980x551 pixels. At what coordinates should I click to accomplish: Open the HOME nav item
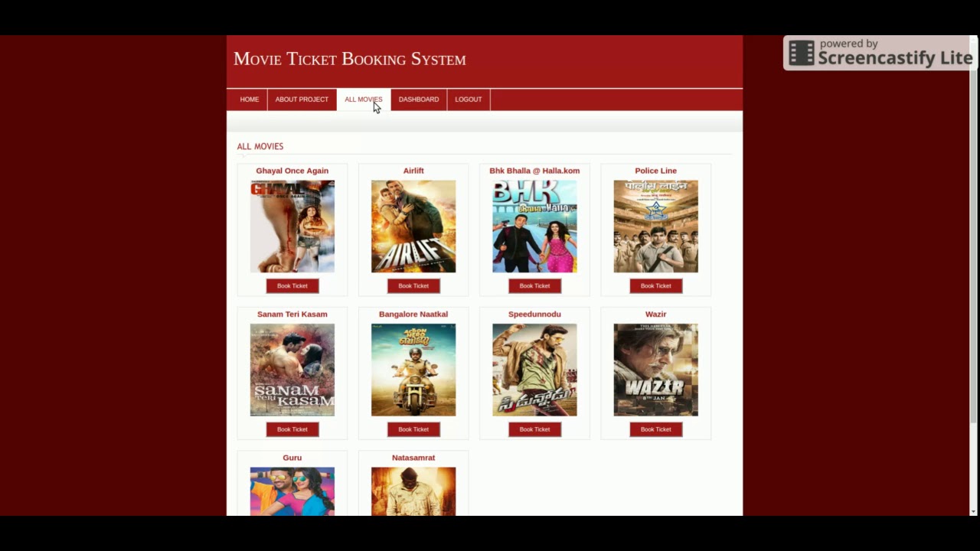(x=249, y=99)
